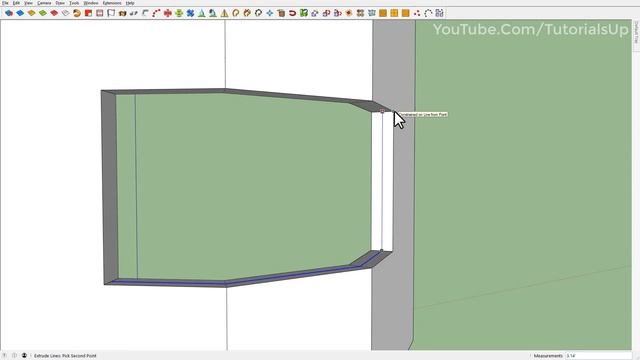The image size is (640, 360).
Task: Click the blue X-shaped toolbar icon
Action: 190,13
